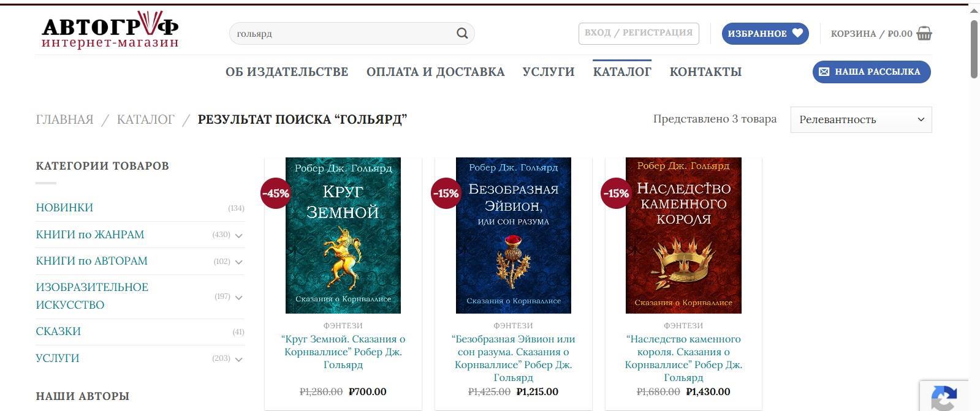Click the search magnifier icon

tap(462, 33)
